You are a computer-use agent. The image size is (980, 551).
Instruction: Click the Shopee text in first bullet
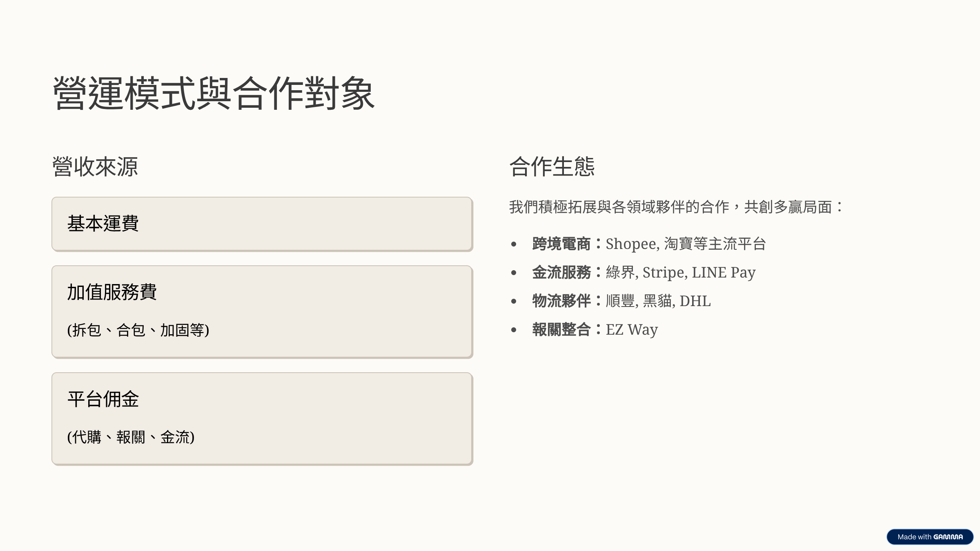coord(631,244)
